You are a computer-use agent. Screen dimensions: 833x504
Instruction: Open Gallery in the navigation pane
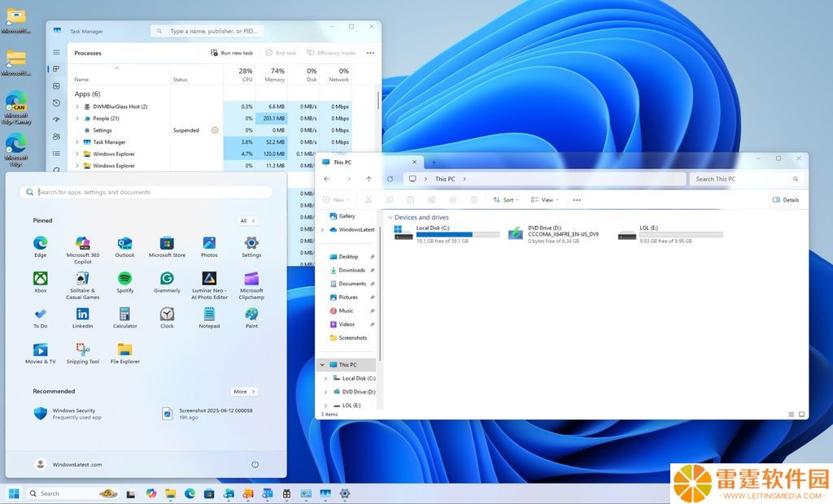pyautogui.click(x=342, y=216)
